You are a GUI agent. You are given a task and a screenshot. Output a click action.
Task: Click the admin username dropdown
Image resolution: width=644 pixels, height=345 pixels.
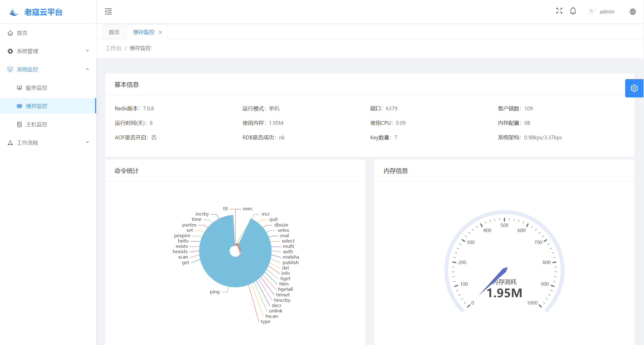point(607,12)
